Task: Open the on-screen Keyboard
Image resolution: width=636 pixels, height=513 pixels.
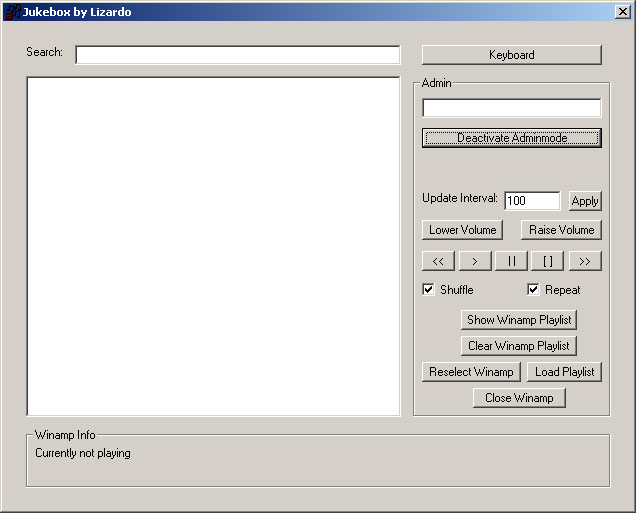Action: click(x=511, y=55)
